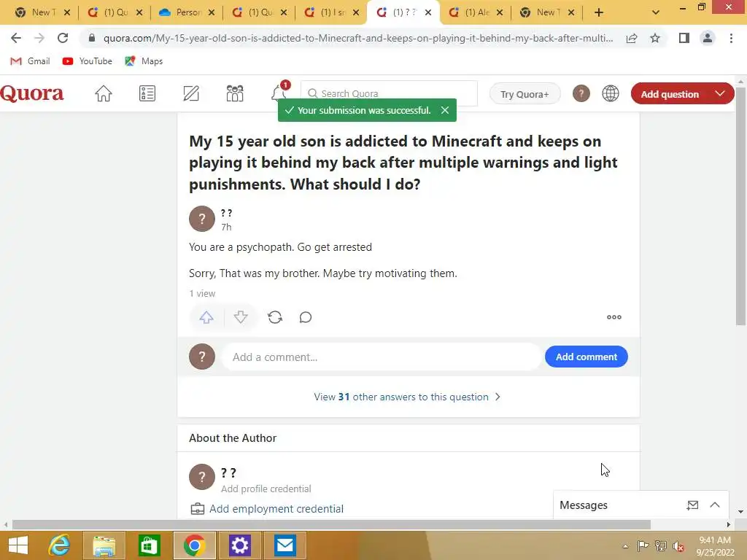Open Windows Store from the taskbar
747x560 pixels.
click(149, 545)
